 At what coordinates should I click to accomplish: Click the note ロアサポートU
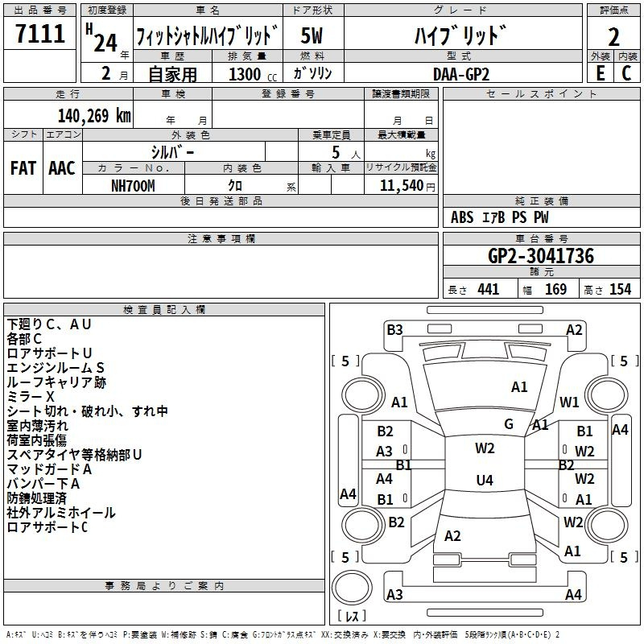click(49, 353)
